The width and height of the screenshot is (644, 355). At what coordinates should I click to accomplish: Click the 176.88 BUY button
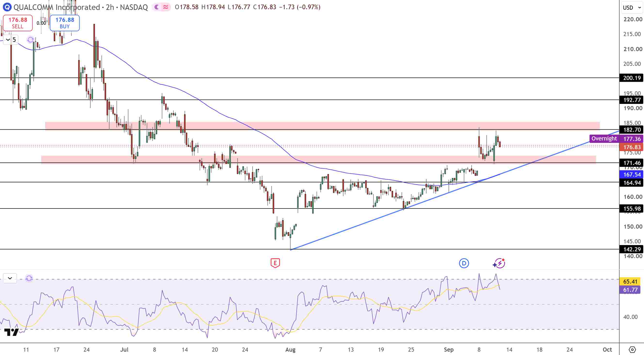click(x=65, y=23)
